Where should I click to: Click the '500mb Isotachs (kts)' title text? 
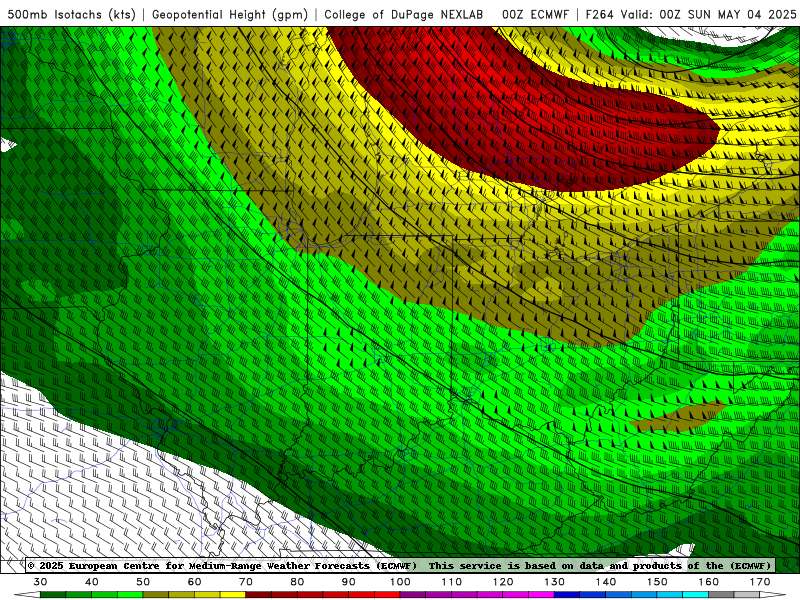(x=71, y=14)
